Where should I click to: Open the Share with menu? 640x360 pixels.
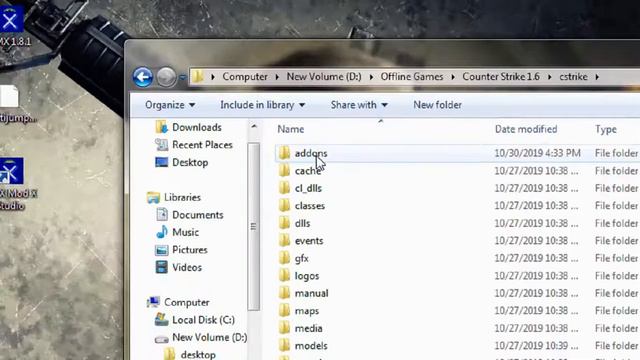[x=359, y=105]
